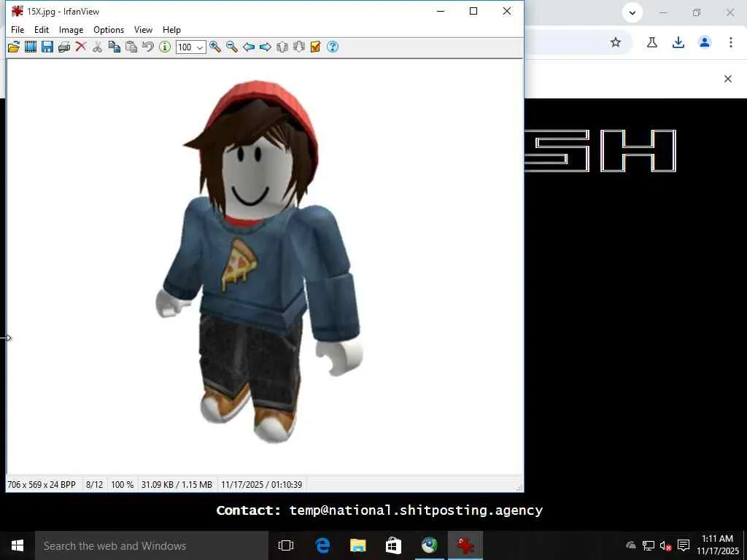Open the clock showing 1:11 AM
Viewport: 747px width, 560px height.
[718, 539]
